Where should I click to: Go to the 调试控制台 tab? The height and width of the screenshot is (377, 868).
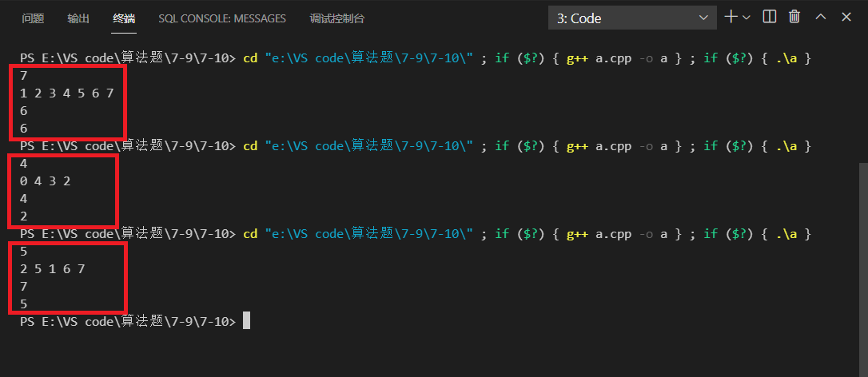336,18
